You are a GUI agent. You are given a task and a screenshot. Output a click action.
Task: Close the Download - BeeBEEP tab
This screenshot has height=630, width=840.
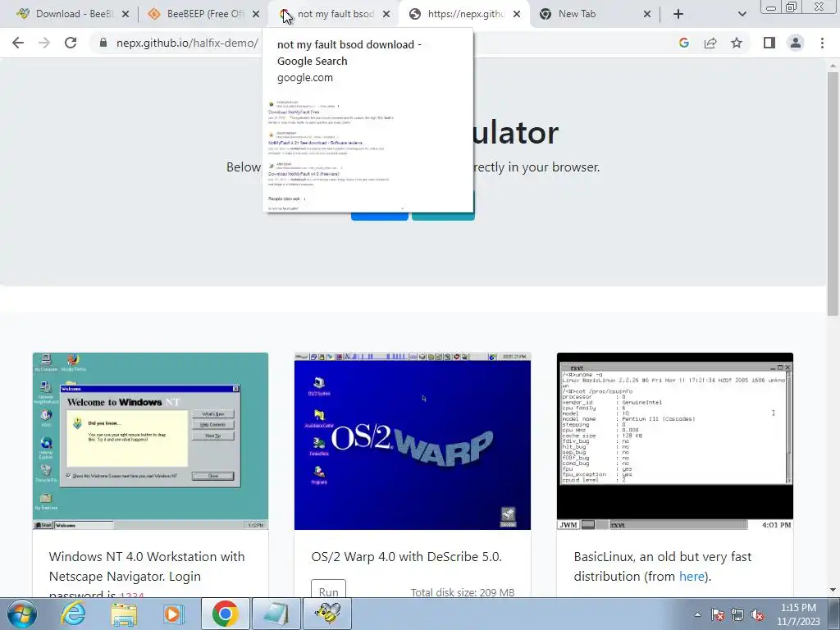coord(126,14)
